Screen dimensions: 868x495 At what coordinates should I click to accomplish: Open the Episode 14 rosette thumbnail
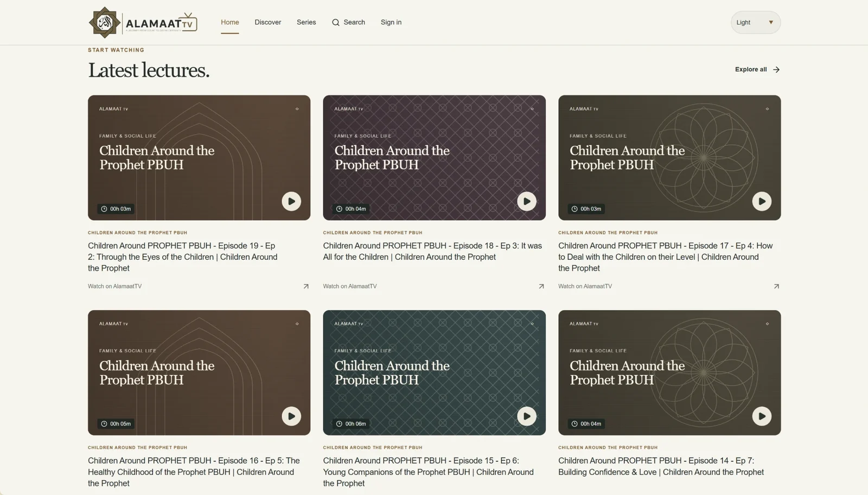pyautogui.click(x=669, y=372)
